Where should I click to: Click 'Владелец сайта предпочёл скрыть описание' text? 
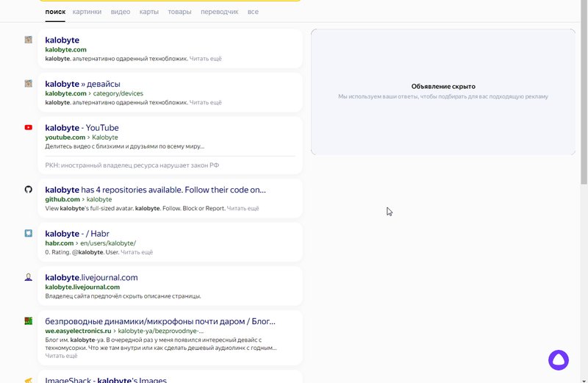pos(123,296)
